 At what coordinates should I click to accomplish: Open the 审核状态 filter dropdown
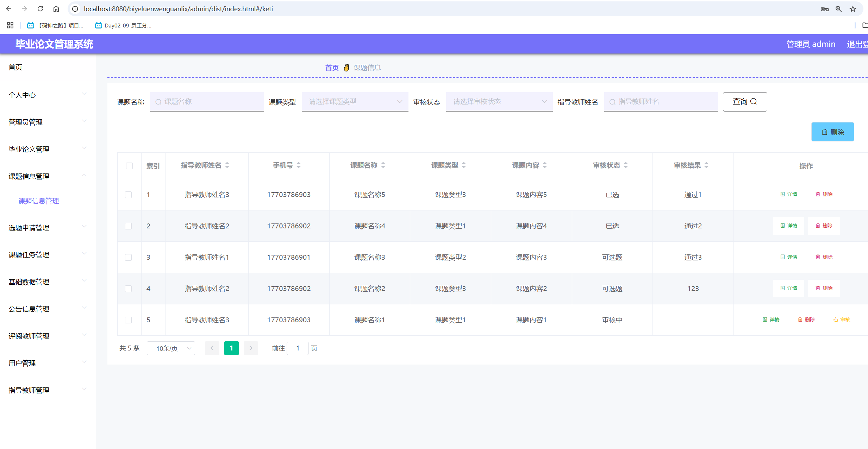click(499, 102)
